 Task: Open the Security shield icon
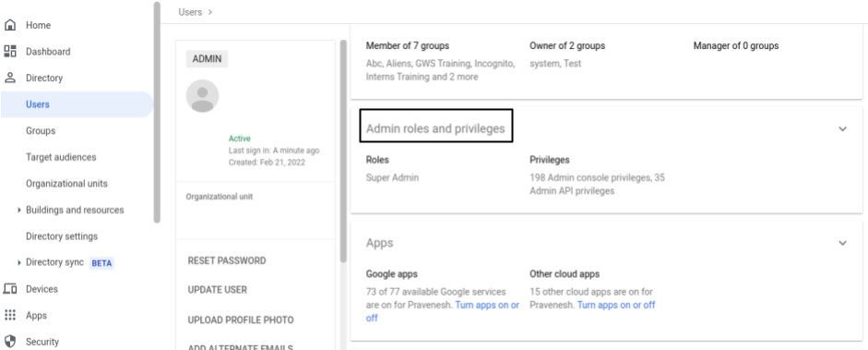point(10,341)
